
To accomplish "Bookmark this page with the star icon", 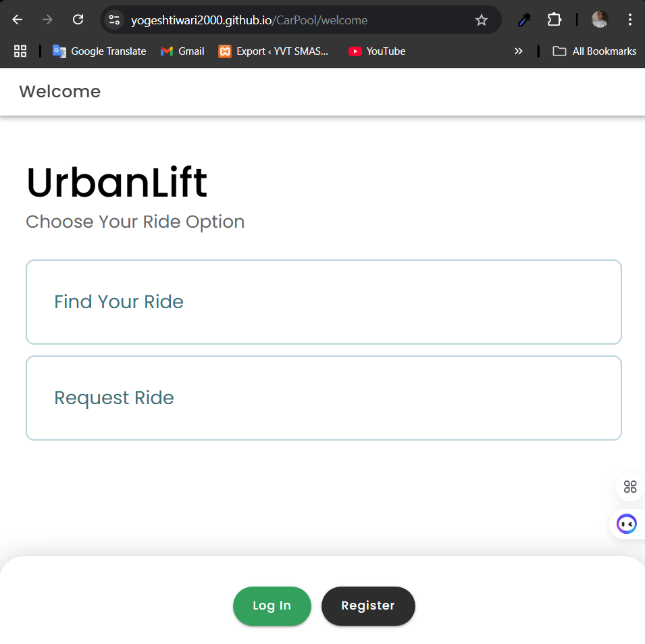I will tap(481, 20).
